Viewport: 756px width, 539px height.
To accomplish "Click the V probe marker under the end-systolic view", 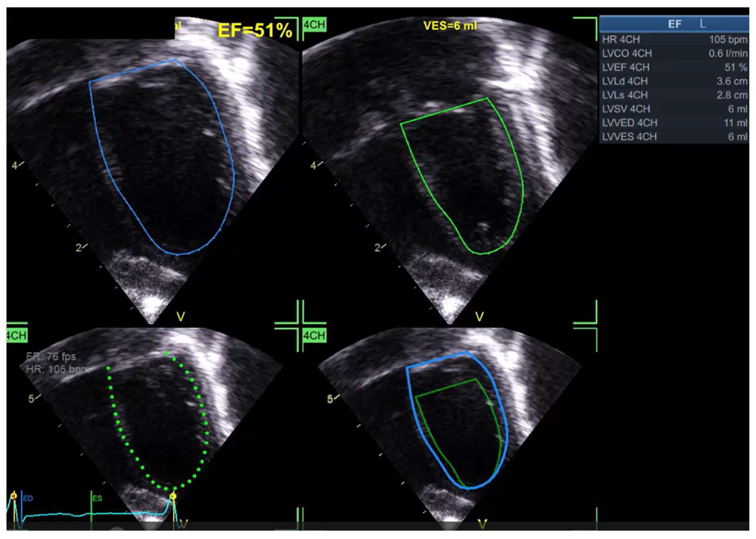I will click(x=479, y=317).
